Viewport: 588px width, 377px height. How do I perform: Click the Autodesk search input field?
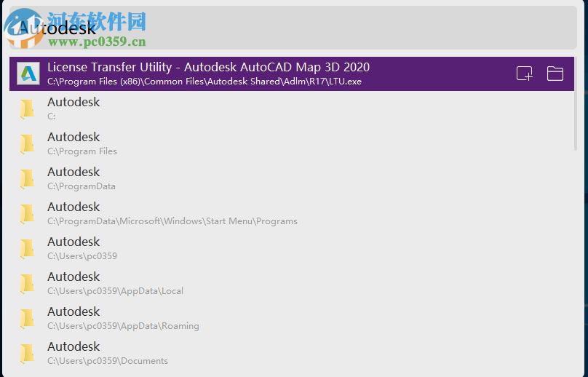point(293,28)
